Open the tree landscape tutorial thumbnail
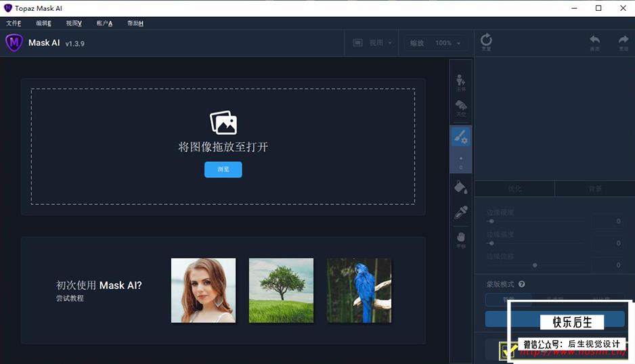635x364 pixels. [x=281, y=290]
